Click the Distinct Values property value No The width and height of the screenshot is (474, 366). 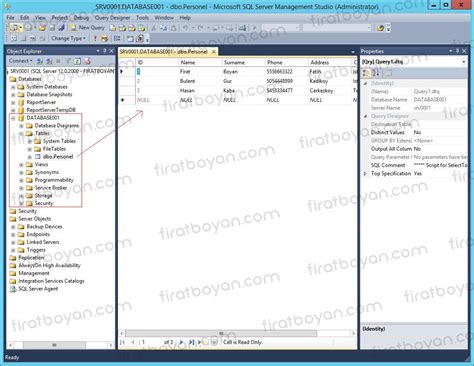440,133
